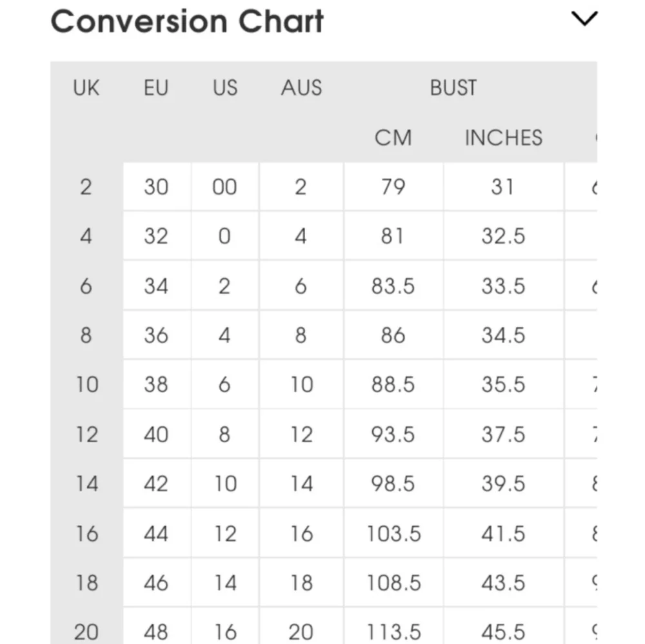Select the 103.5 cm bust cell
The width and height of the screenshot is (645, 644).
point(393,534)
